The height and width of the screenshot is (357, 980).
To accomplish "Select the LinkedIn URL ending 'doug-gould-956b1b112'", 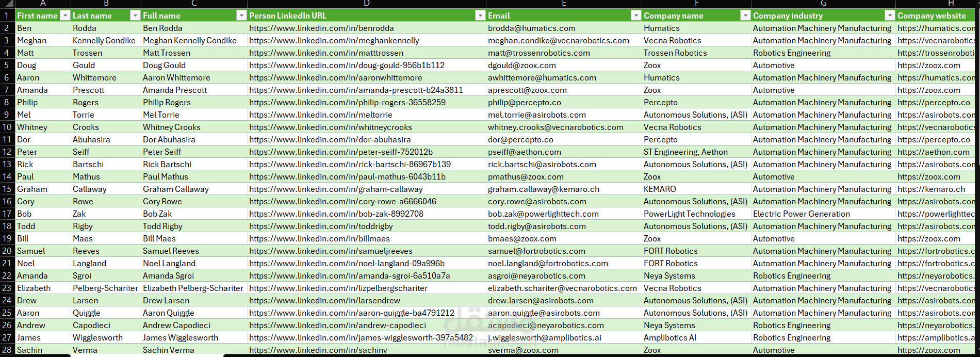I will click(367, 65).
